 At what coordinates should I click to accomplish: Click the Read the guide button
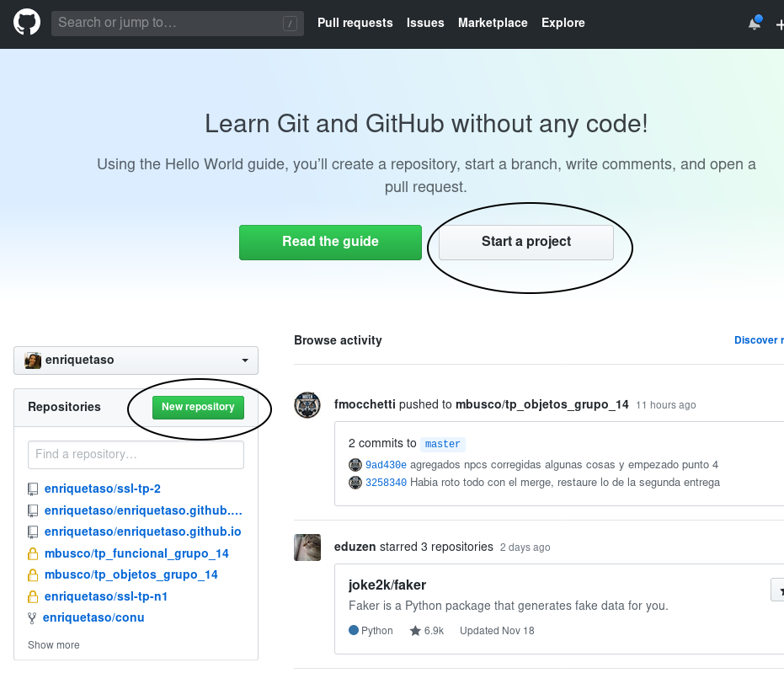[x=330, y=243]
